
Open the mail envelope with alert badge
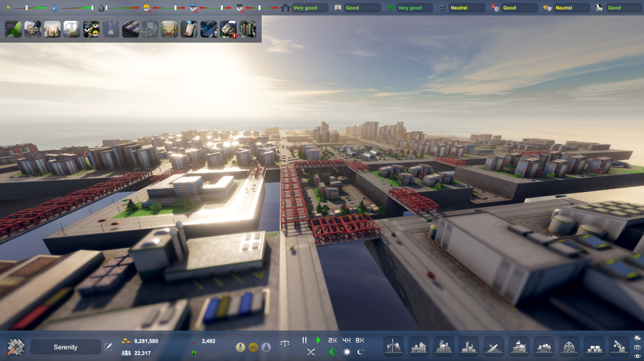(x=228, y=29)
